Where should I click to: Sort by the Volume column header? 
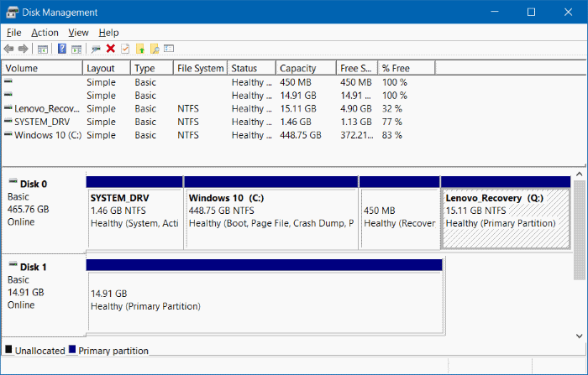pyautogui.click(x=42, y=68)
